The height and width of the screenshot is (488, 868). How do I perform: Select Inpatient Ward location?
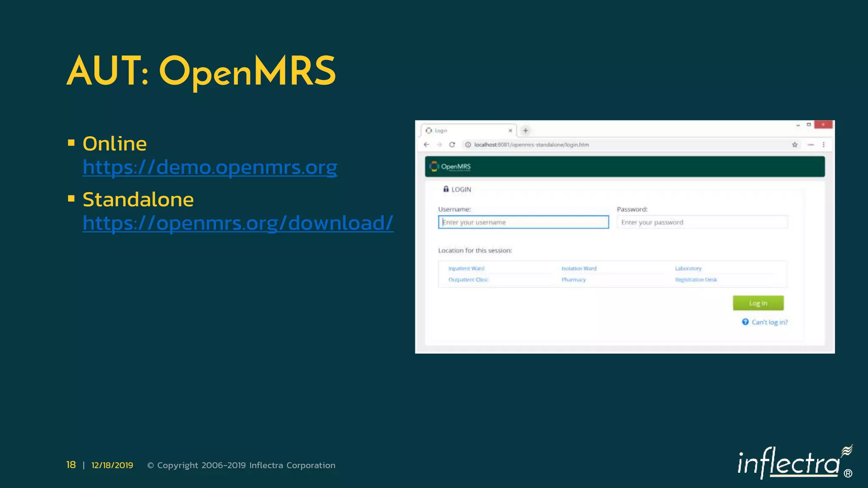click(466, 269)
